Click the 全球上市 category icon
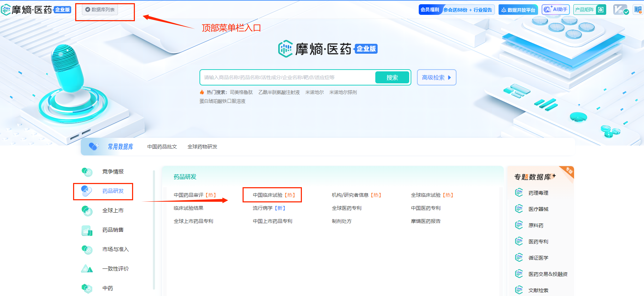Viewport: 644px width, 296px height. (87, 211)
